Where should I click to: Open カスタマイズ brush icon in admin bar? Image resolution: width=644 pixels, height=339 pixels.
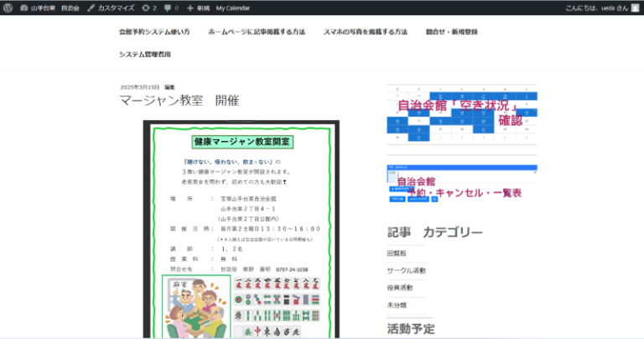[x=91, y=8]
